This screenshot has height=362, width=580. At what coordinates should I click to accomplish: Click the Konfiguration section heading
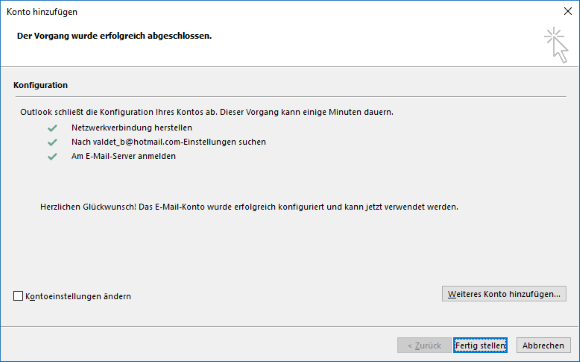(x=41, y=85)
